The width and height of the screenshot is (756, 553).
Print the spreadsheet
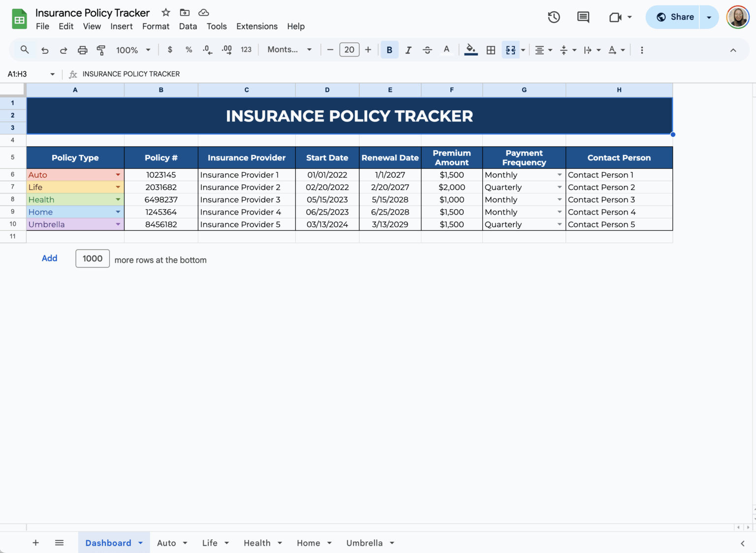[82, 50]
